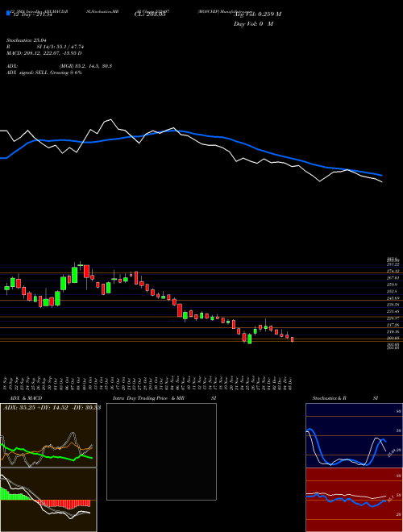
Task: Open the blue Stochastics sub-chart panel
Action: pos(354,435)
